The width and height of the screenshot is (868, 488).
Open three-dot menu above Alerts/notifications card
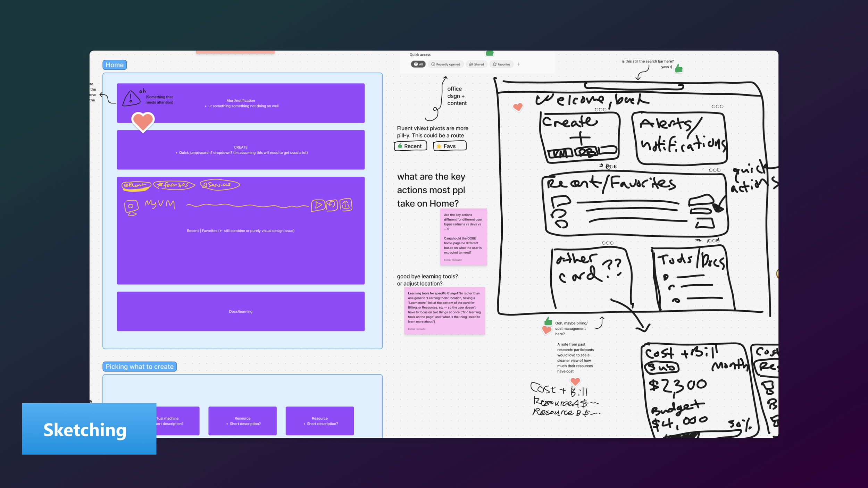point(717,107)
